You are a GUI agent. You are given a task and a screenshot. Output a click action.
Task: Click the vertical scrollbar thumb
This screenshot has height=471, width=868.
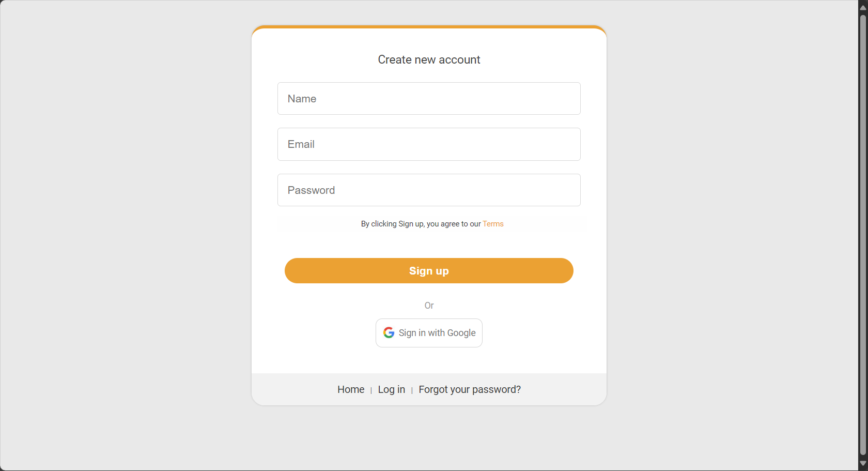pyautogui.click(x=863, y=235)
